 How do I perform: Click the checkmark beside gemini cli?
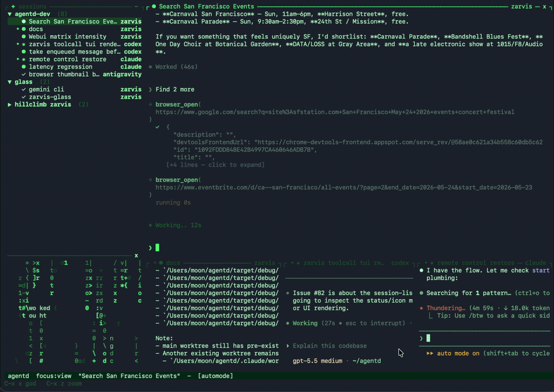coord(24,89)
